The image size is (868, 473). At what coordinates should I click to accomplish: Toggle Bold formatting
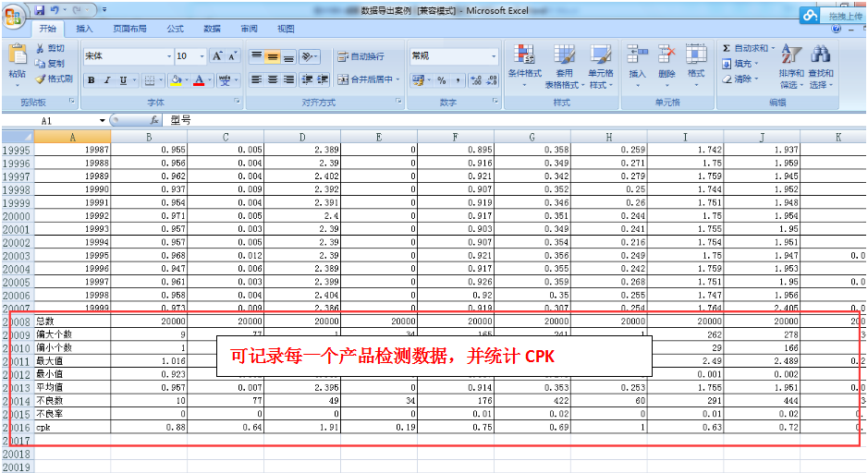click(92, 80)
